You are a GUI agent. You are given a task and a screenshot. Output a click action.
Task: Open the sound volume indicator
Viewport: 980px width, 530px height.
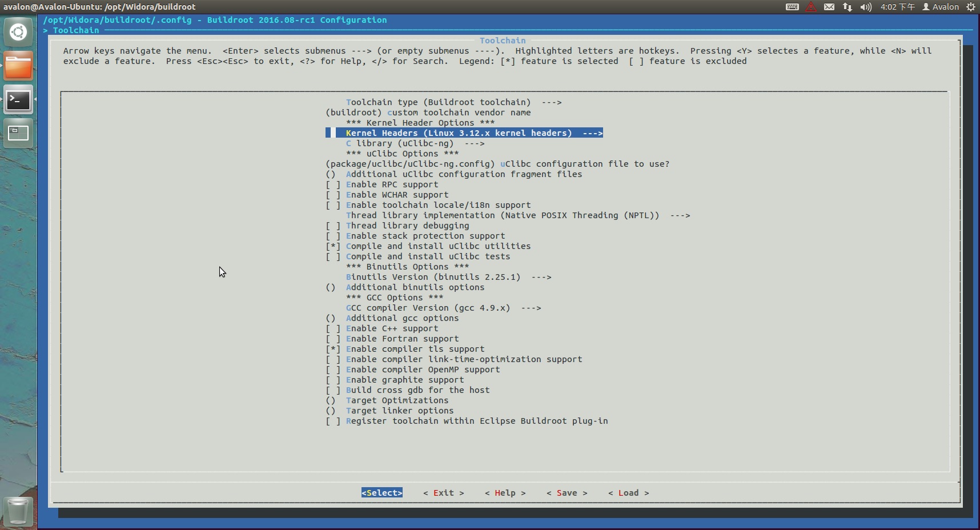(866, 7)
